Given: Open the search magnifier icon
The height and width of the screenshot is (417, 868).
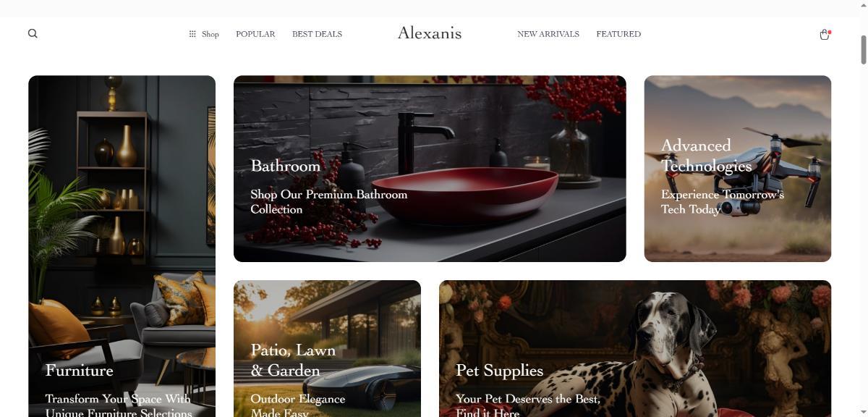Looking at the screenshot, I should point(33,33).
